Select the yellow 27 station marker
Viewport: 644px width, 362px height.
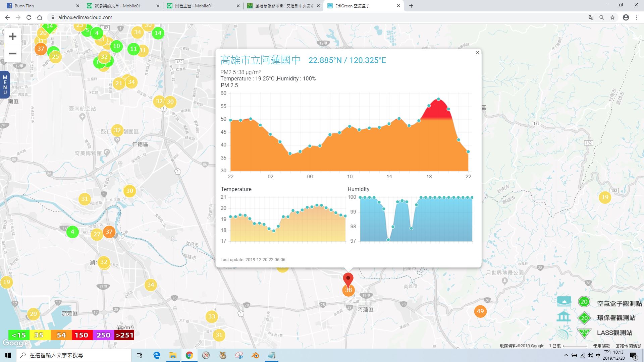97,234
